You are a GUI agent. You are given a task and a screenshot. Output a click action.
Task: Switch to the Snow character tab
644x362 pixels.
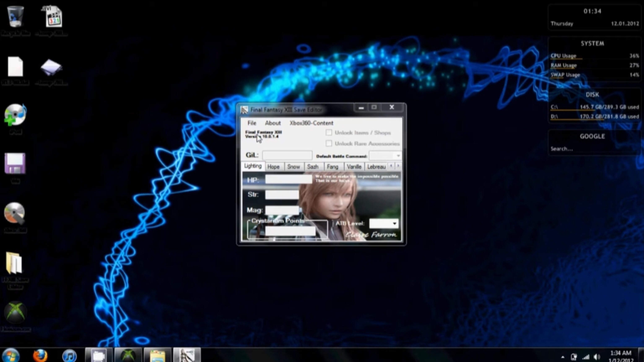click(293, 167)
